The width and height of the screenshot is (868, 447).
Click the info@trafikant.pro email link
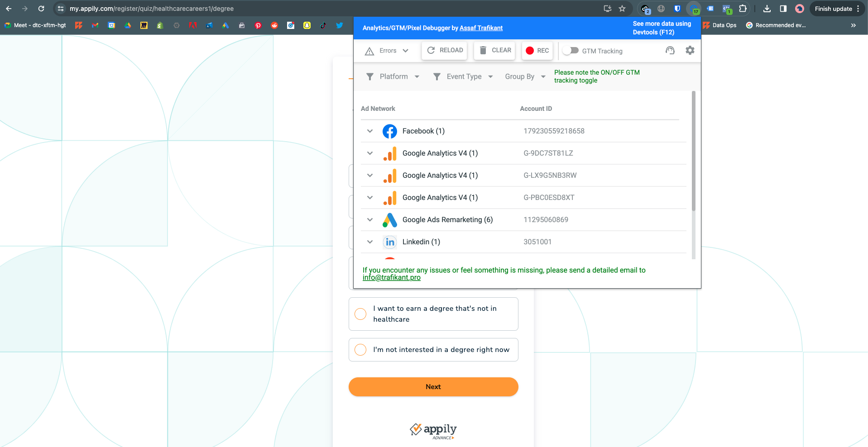tap(391, 278)
